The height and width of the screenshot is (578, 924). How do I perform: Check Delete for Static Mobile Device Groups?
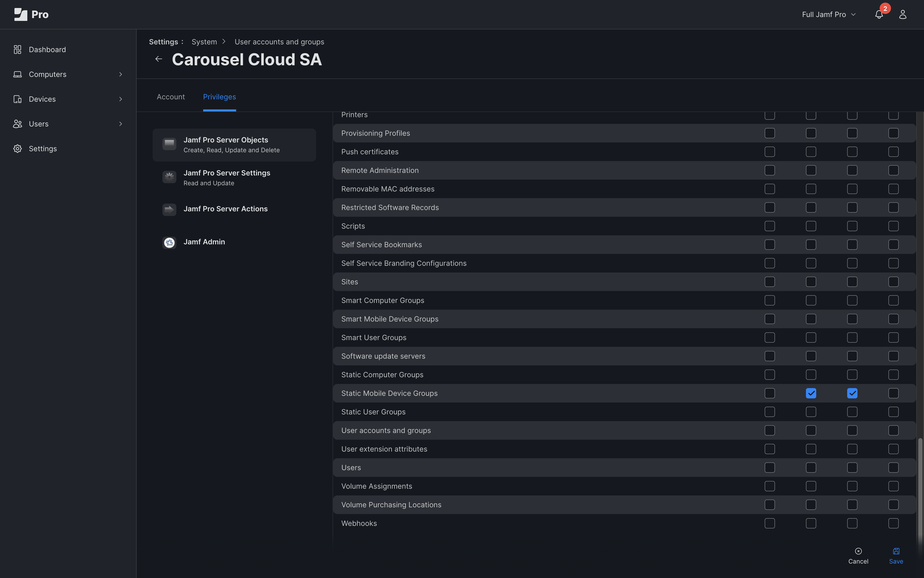tap(894, 393)
